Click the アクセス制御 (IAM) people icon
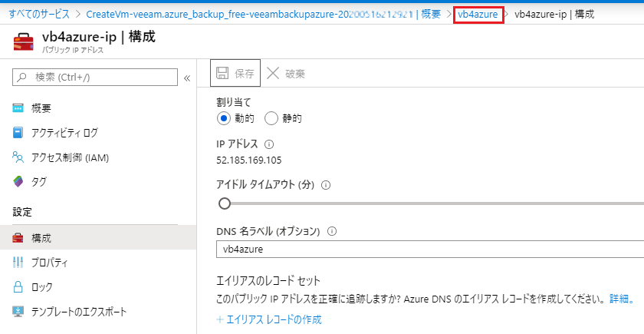 click(18, 157)
